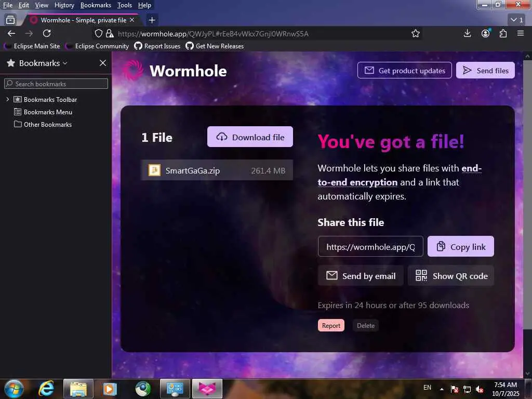Expand the Bookmarks Toolbar folder
The image size is (532, 399).
[7, 99]
